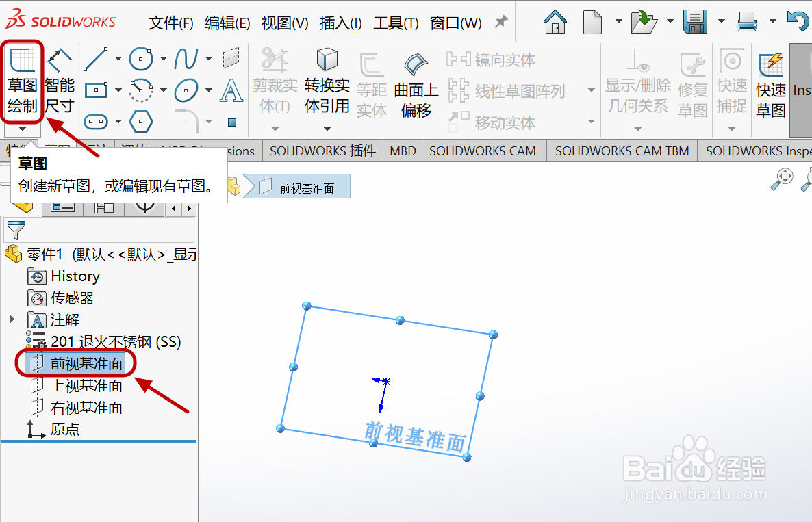Click the filter funnel icon in feature tree
This screenshot has height=522, width=812.
pos(16,231)
